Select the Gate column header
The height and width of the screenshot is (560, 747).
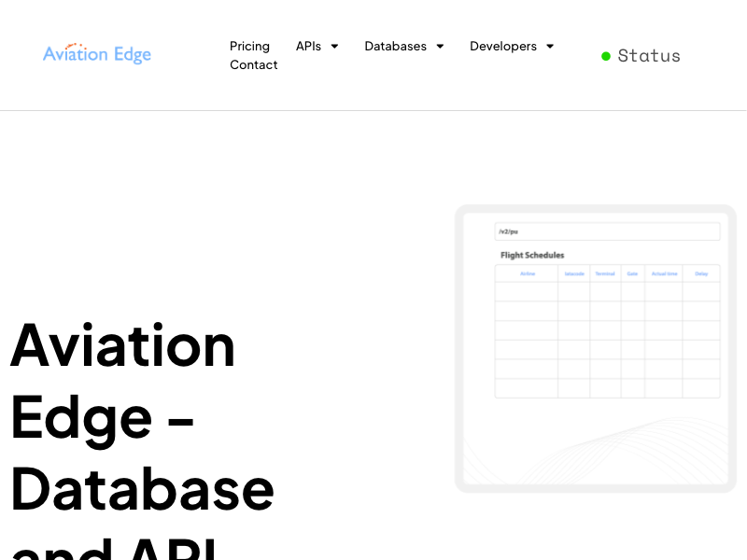(632, 273)
